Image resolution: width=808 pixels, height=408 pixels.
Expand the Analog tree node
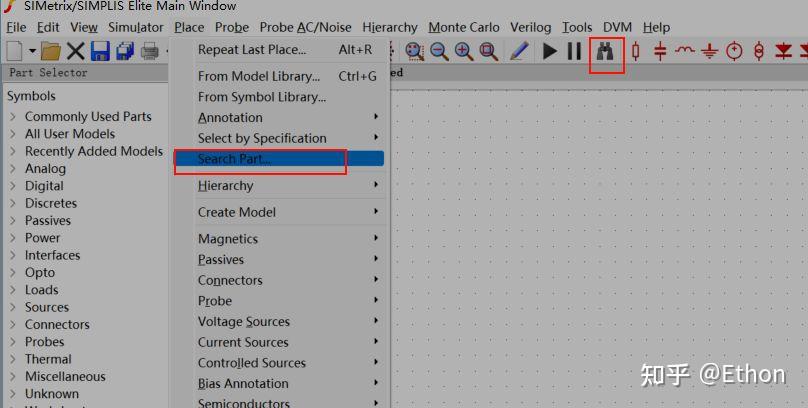tap(13, 168)
